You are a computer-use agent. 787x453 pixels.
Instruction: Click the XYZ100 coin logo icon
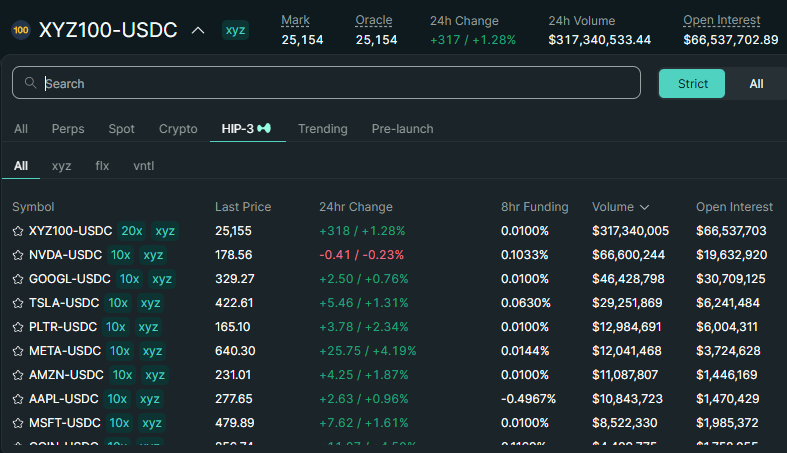21,30
